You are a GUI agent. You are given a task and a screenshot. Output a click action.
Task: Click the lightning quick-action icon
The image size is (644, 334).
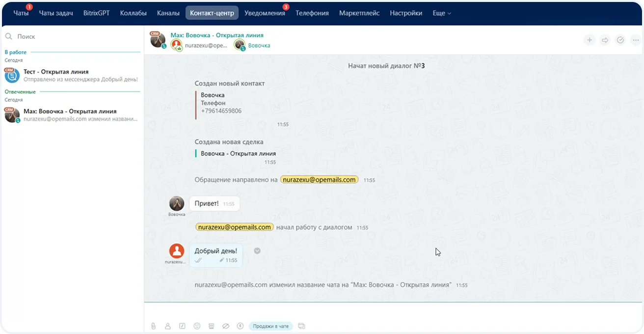tap(241, 326)
